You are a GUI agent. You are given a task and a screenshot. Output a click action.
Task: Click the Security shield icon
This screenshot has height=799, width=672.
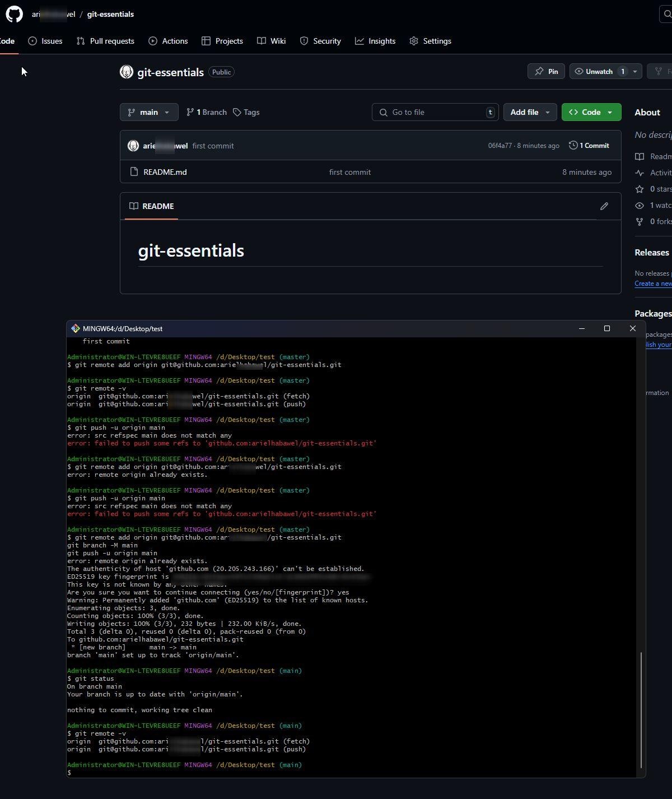(x=304, y=41)
